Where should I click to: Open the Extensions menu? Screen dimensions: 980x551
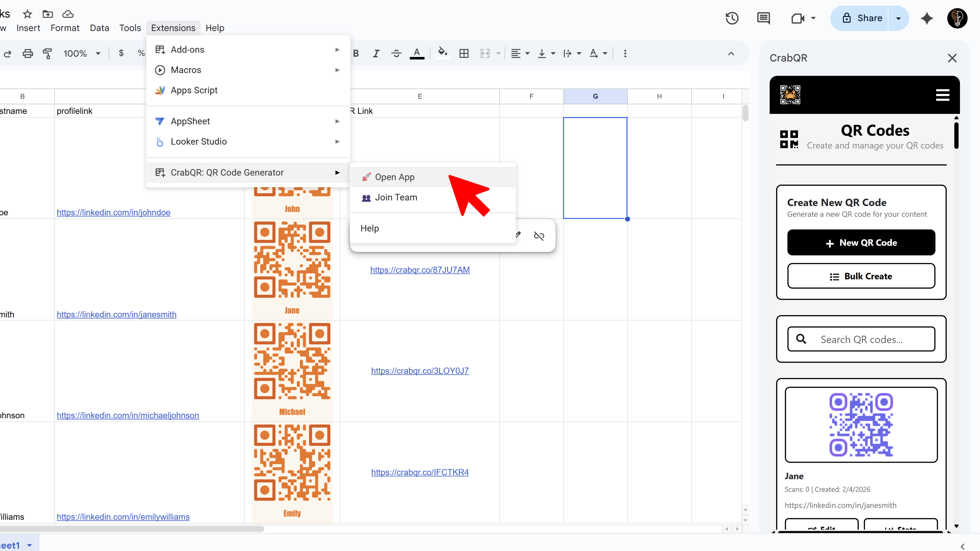(173, 27)
